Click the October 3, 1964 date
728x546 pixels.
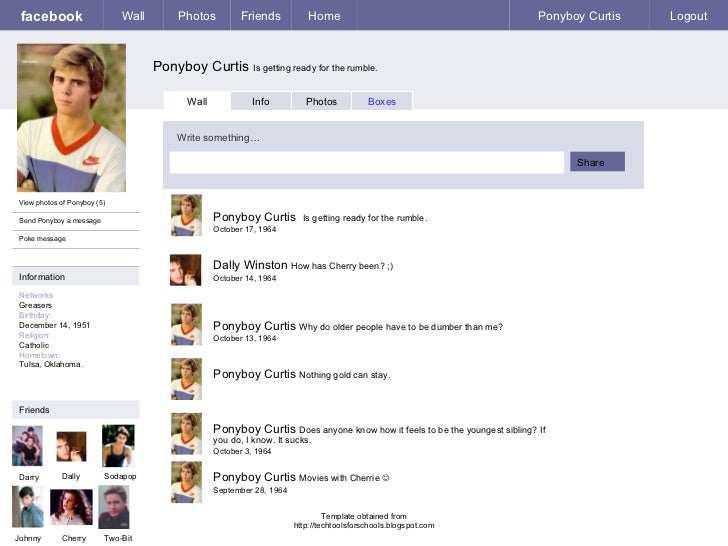pos(242,451)
